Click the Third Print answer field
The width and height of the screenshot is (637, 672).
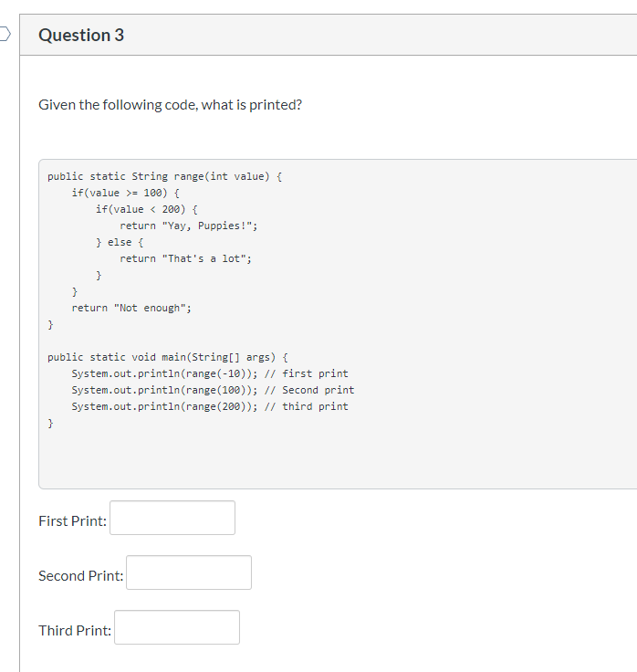click(177, 627)
